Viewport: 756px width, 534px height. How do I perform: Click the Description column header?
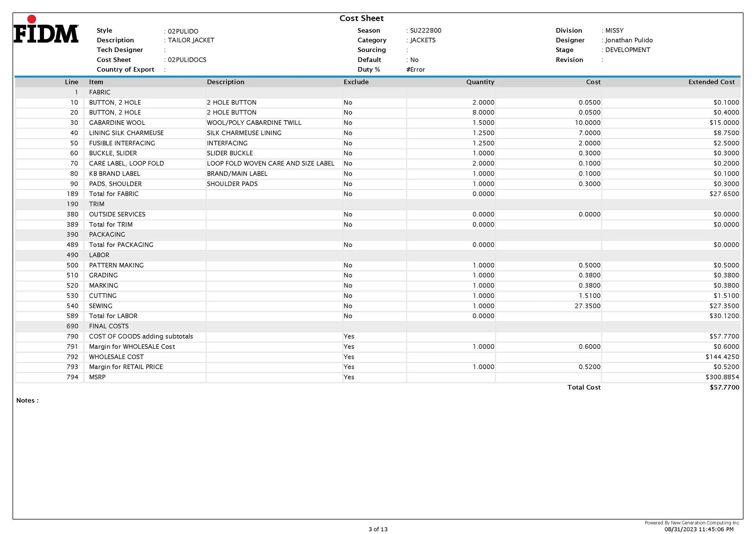point(225,82)
